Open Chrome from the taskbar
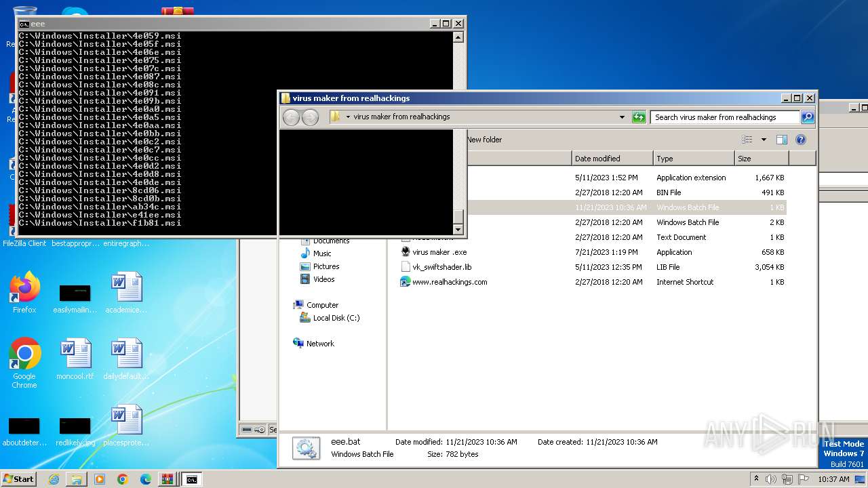This screenshot has height=488, width=868. (x=123, y=479)
